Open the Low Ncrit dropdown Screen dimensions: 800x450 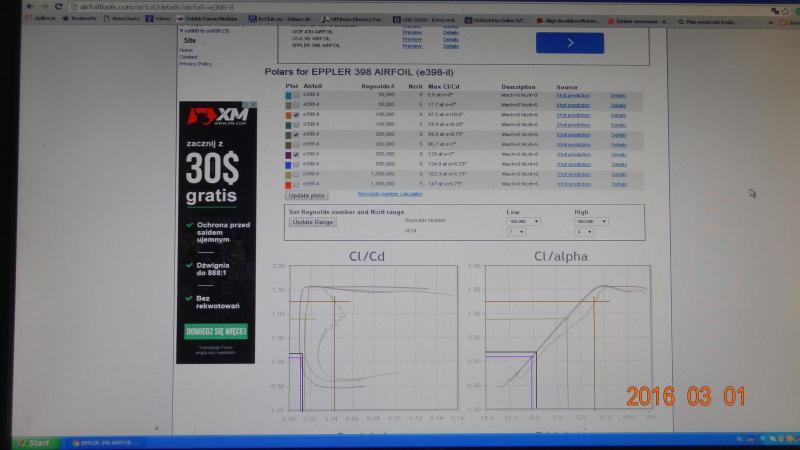tap(516, 231)
